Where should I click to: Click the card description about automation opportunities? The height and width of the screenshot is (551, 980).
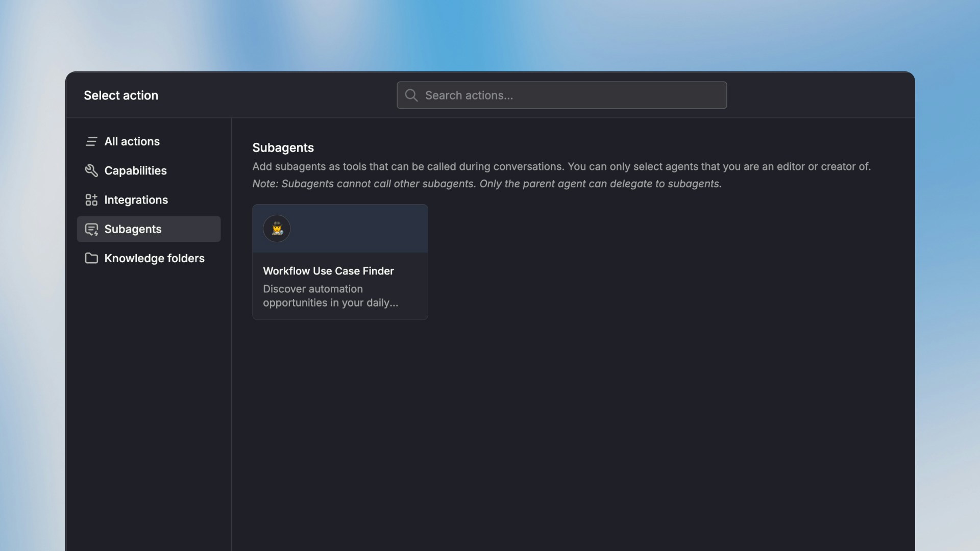[x=330, y=296]
